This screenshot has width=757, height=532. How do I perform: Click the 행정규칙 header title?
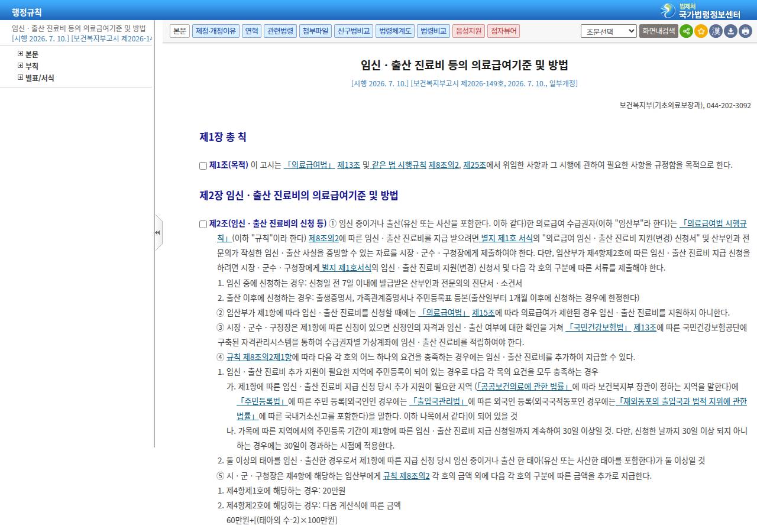coord(27,12)
